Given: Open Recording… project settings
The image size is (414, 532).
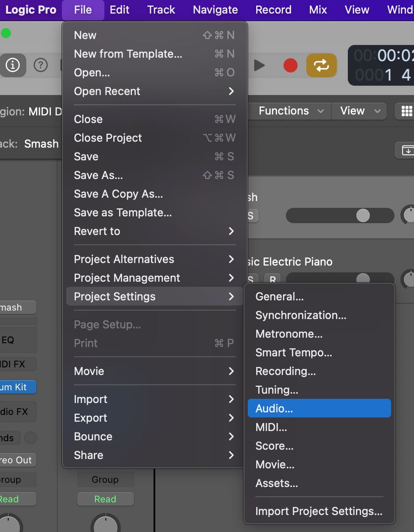Looking at the screenshot, I should (x=319, y=371).
